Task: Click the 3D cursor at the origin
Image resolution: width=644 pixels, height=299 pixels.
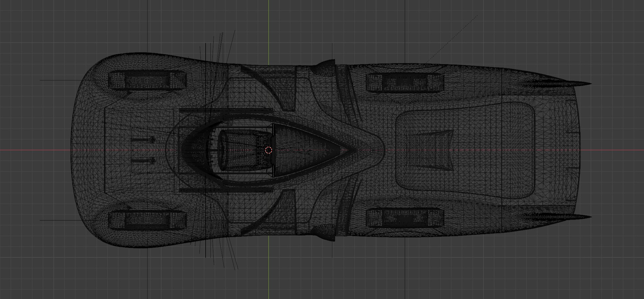Action: [268, 150]
